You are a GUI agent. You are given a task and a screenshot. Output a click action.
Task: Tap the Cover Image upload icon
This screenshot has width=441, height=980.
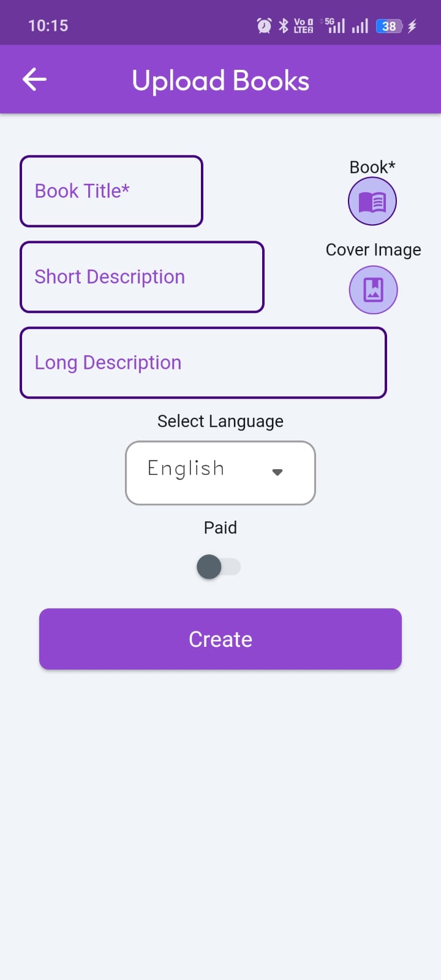point(373,290)
